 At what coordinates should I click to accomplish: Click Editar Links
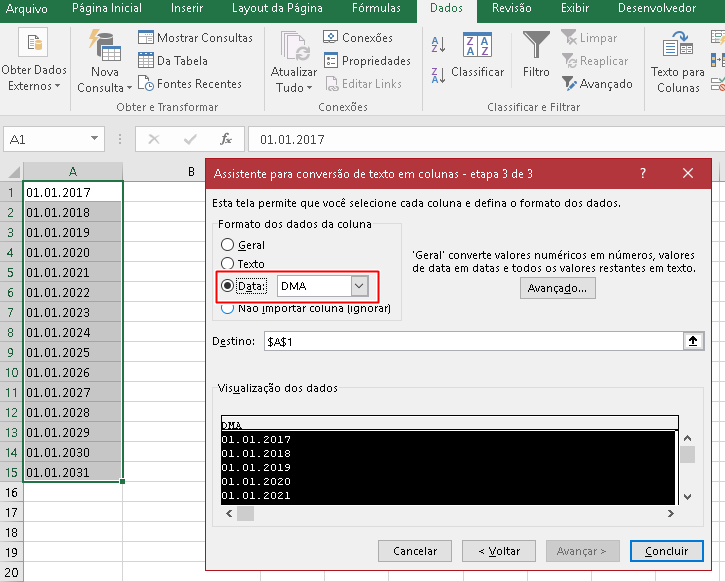tap(363, 84)
